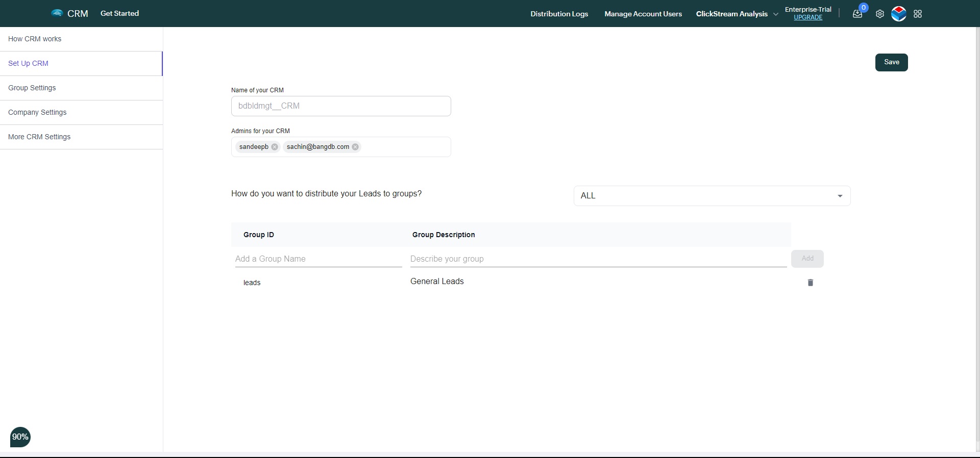Screen dimensions: 980x458
Task: Click the UPGRADE link
Action: [808, 17]
